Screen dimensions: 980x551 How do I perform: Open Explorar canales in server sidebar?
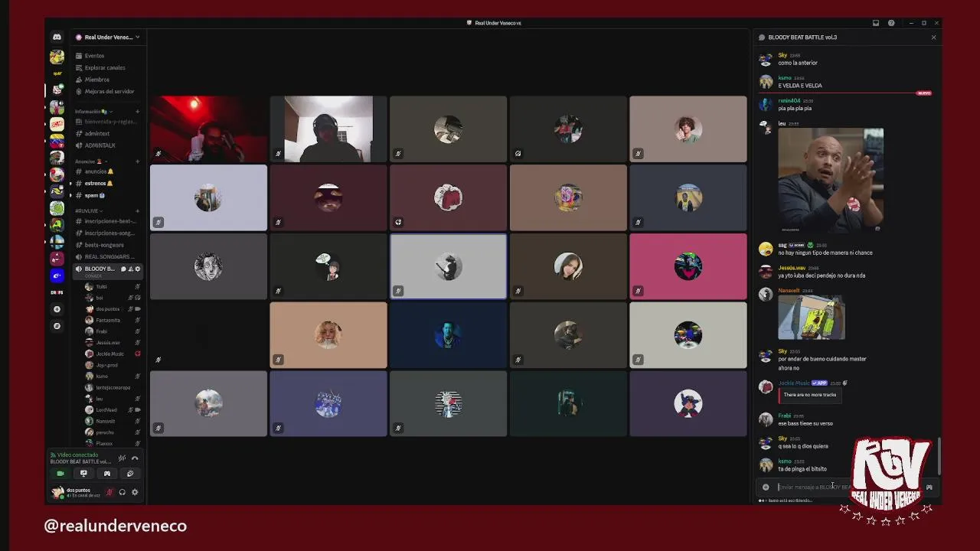pos(100,67)
